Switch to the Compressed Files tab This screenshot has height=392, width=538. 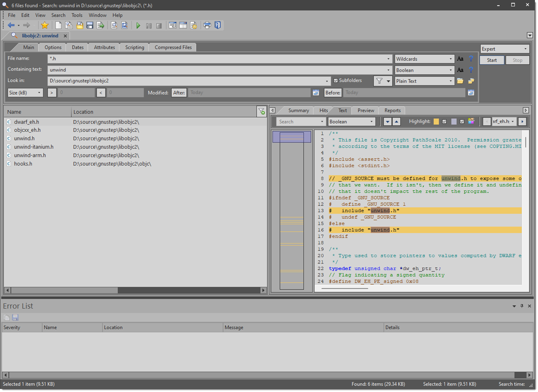click(x=173, y=47)
